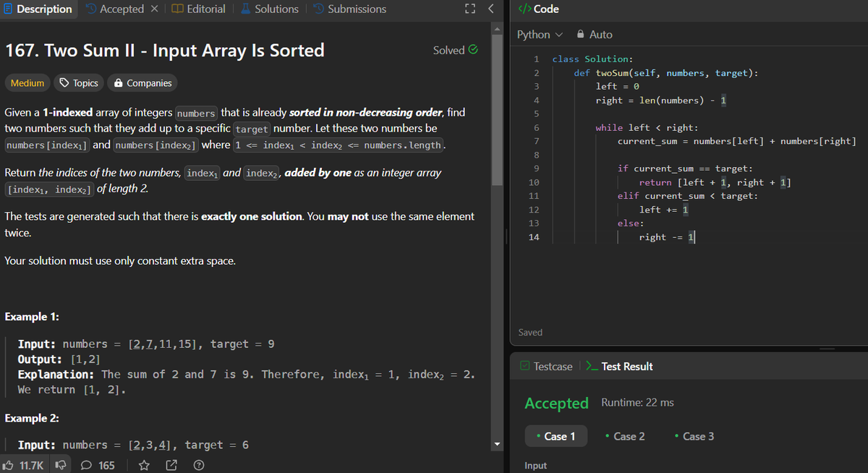
Task: Click the Topics button
Action: coord(78,82)
